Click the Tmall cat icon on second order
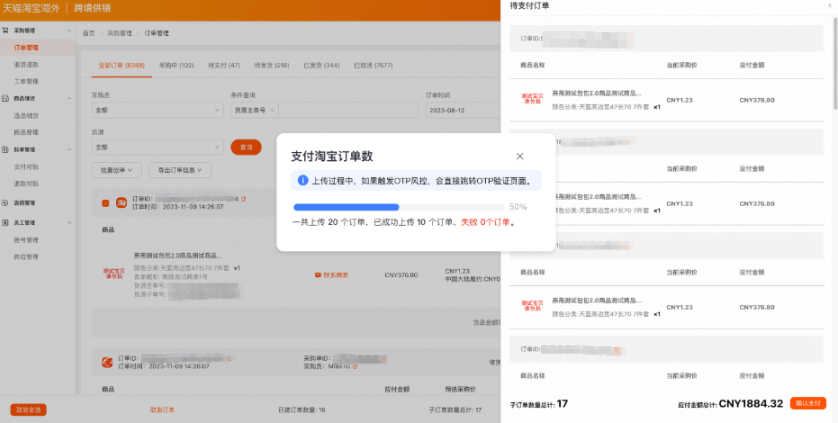Viewport: 838px width, 423px height. (107, 363)
